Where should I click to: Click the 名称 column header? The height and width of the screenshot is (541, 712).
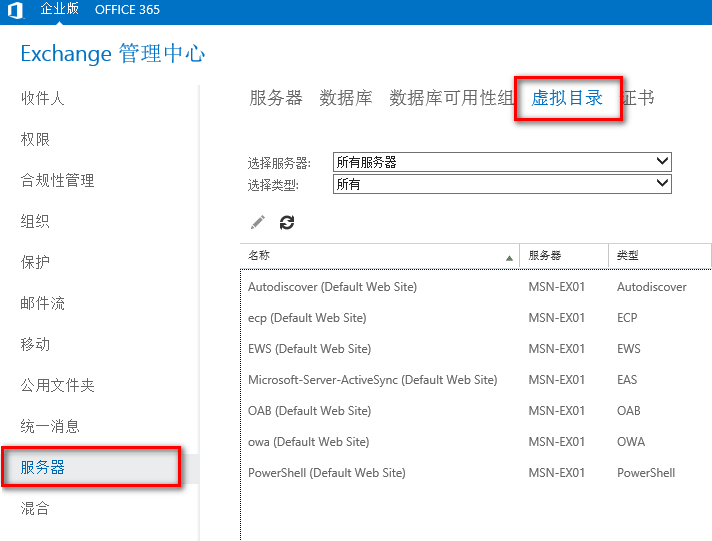point(380,255)
